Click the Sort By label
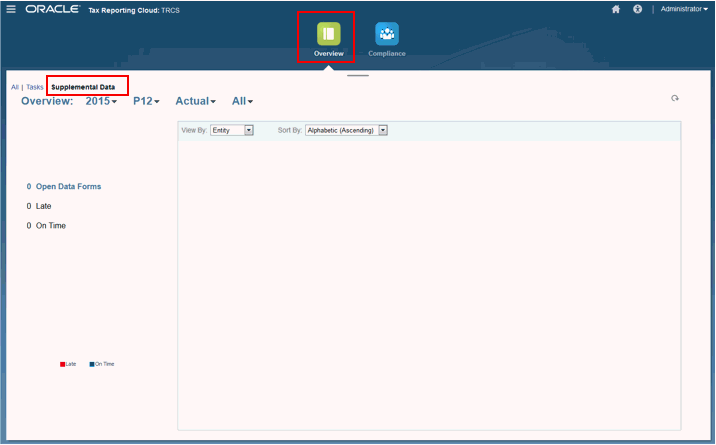 click(290, 131)
